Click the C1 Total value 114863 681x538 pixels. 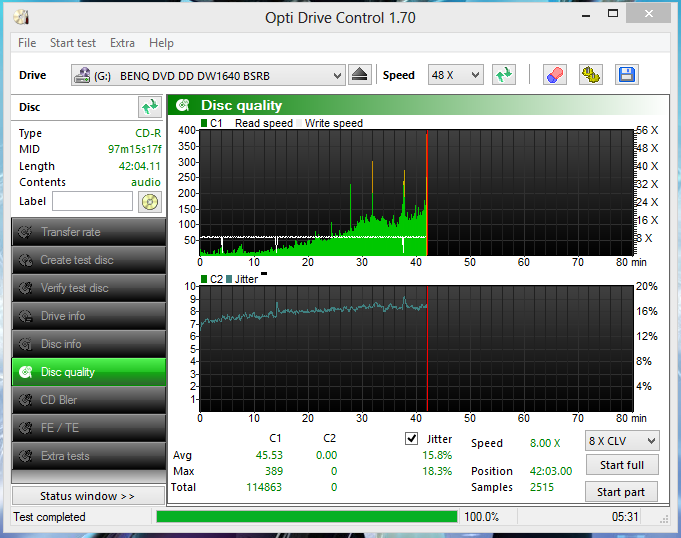pyautogui.click(x=264, y=487)
